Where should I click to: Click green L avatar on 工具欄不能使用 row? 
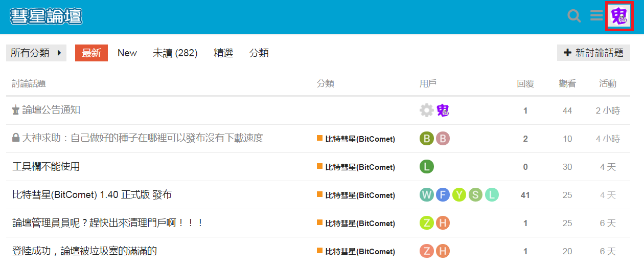(x=426, y=167)
